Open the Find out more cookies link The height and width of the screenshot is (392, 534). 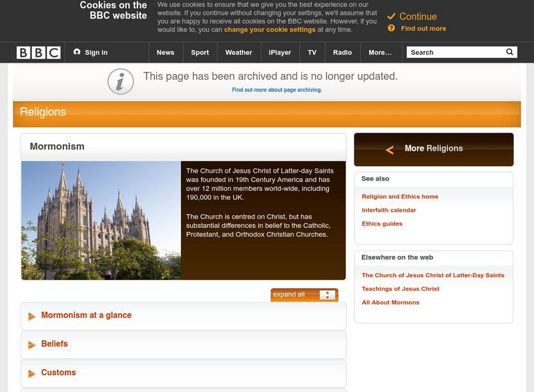coord(423,29)
